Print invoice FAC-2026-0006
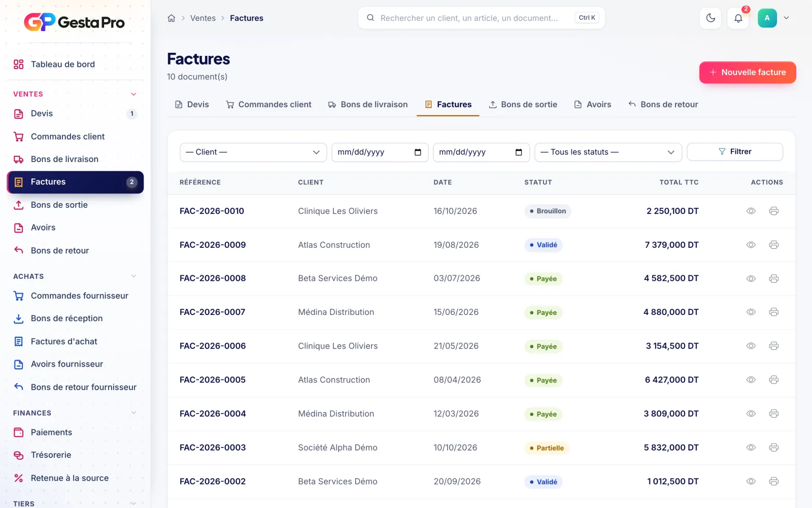 tap(774, 346)
